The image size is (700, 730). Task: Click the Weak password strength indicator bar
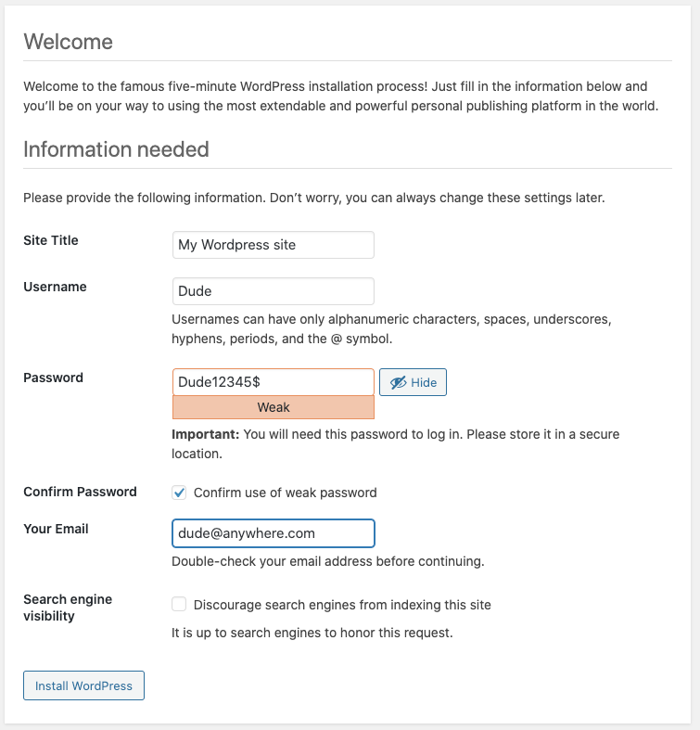coord(274,407)
